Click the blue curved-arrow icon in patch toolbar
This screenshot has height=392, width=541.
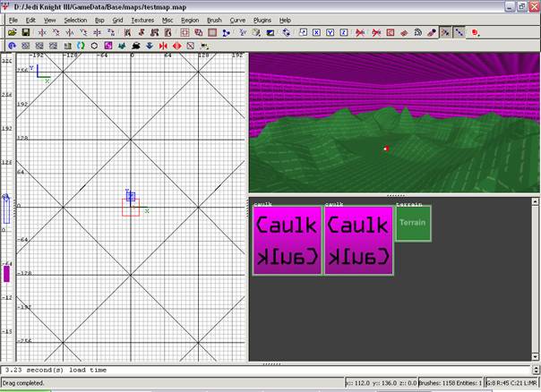pos(13,46)
